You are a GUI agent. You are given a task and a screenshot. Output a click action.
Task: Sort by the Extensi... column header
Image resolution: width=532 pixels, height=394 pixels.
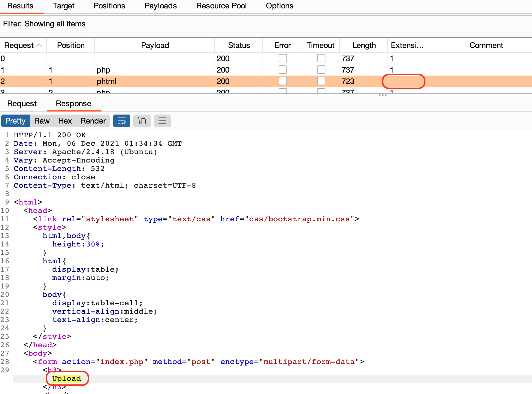[x=407, y=45]
